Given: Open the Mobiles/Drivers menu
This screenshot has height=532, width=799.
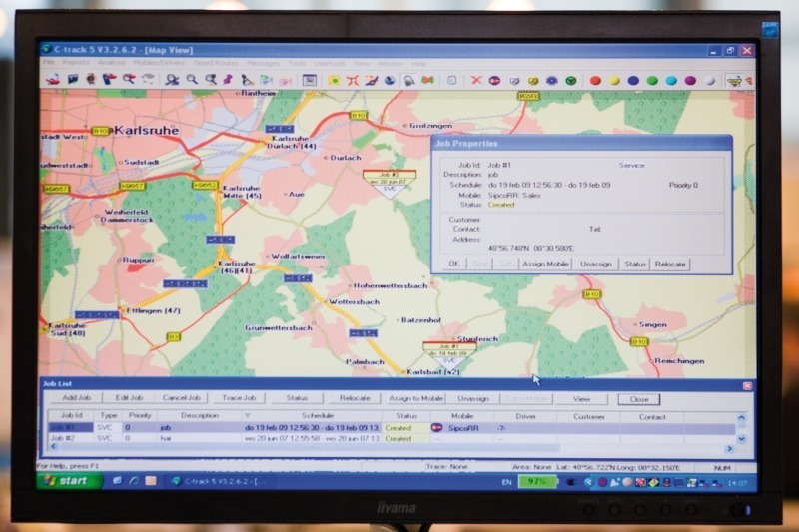Looking at the screenshot, I should coord(159,63).
